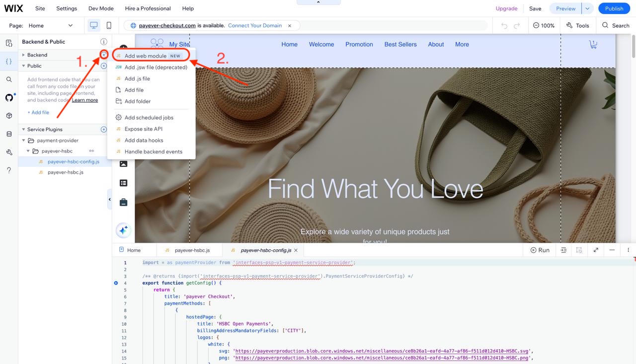Open the Packages cube icon
This screenshot has width=636, height=364.
pyautogui.click(x=9, y=116)
